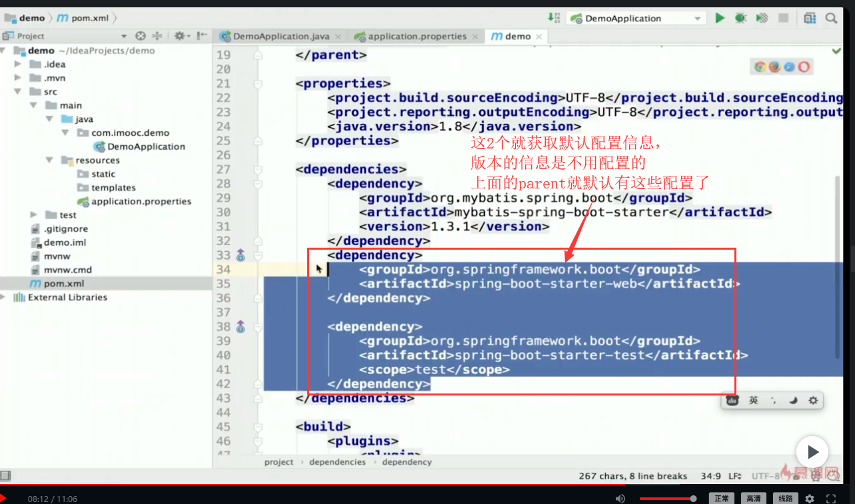The height and width of the screenshot is (504, 855).
Task: Select 线路 line button
Action: click(786, 499)
